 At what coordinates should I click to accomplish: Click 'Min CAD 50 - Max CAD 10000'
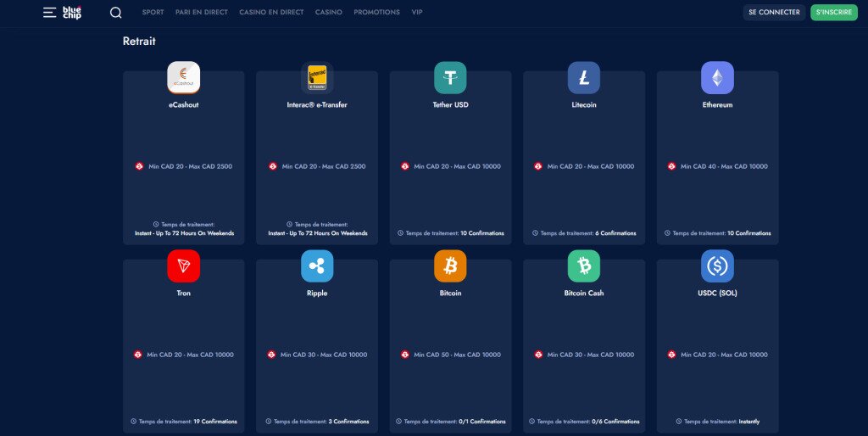point(457,355)
